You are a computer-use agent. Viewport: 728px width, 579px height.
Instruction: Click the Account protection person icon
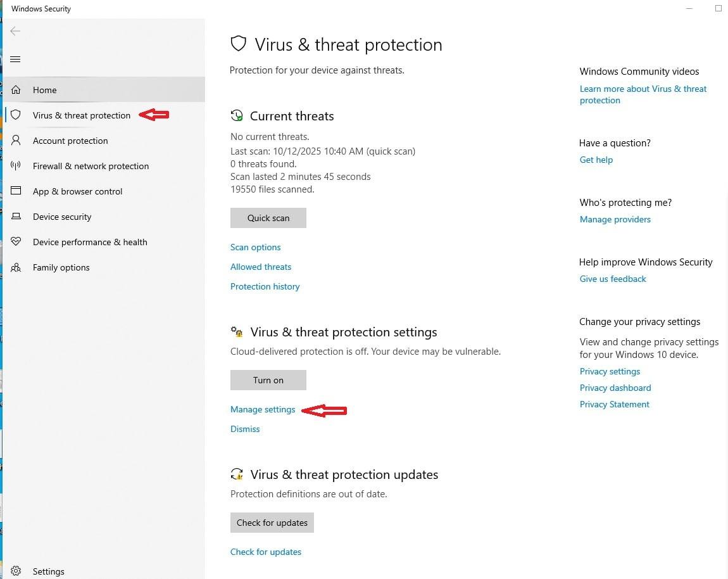point(16,141)
